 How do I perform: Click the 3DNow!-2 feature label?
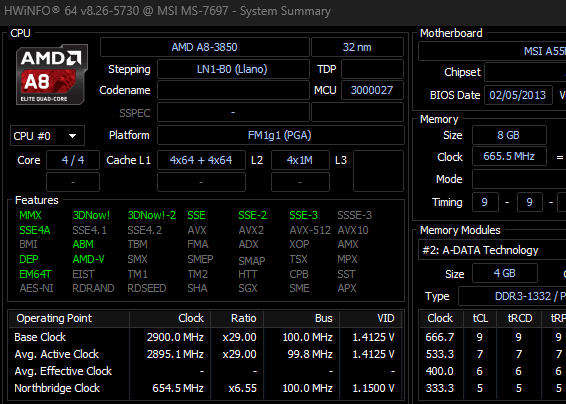(x=152, y=216)
